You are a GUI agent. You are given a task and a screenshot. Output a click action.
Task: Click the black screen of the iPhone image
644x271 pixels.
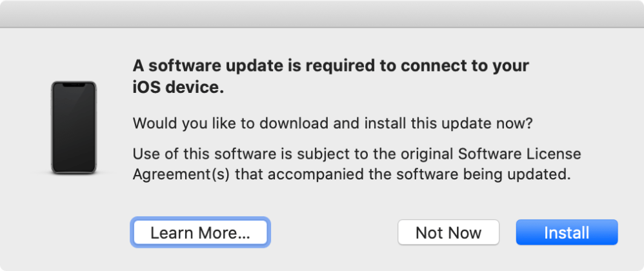(74, 129)
